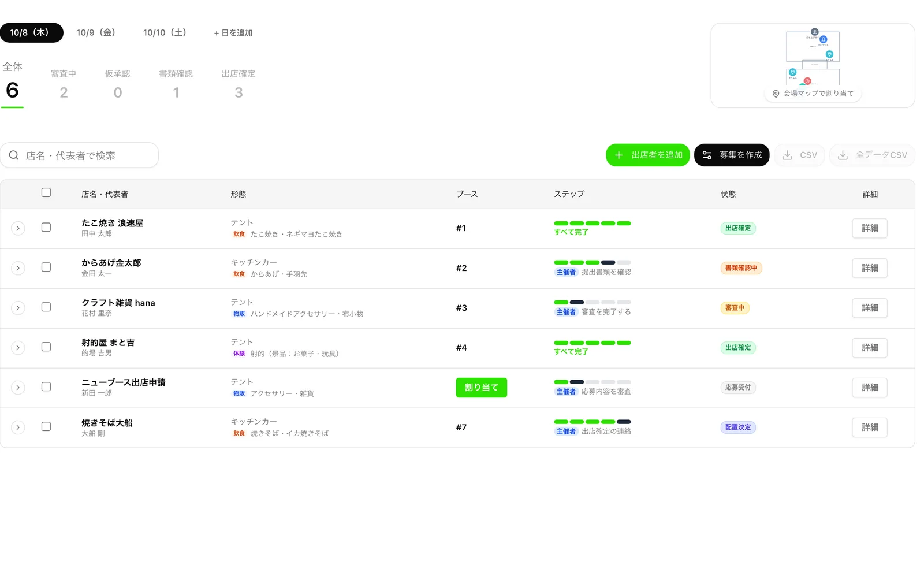Click the map pin icon on 会場マップで割り当て
The image size is (924, 569).
pyautogui.click(x=776, y=94)
